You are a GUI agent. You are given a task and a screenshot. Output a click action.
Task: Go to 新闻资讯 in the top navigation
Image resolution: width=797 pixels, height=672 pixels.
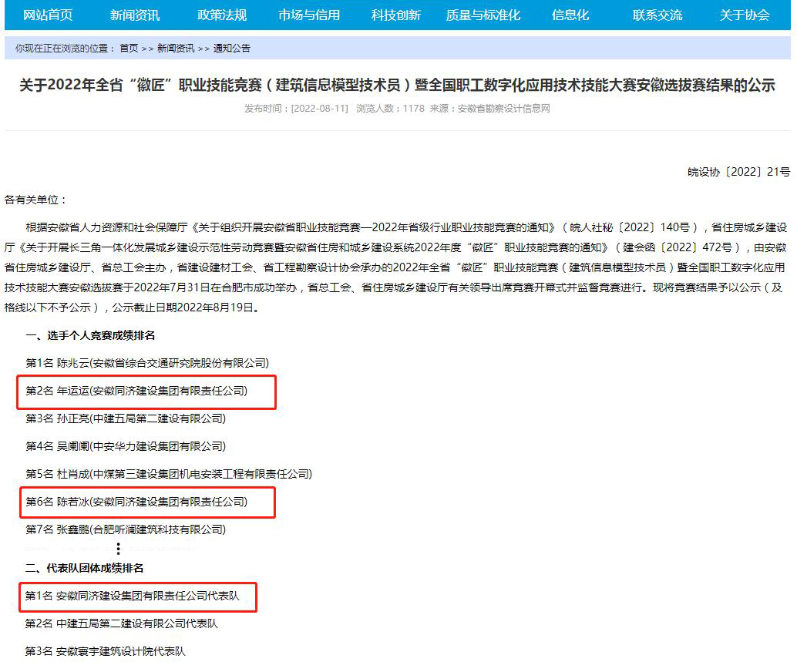coord(135,15)
